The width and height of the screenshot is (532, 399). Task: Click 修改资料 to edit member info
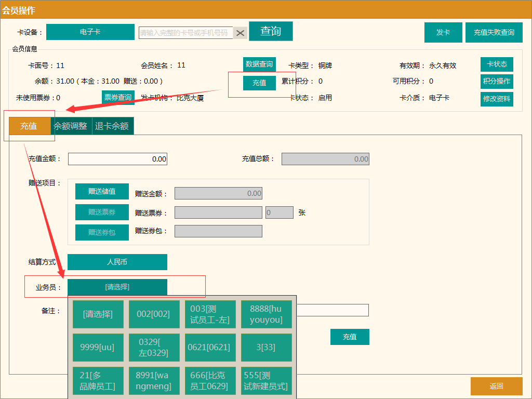(497, 98)
